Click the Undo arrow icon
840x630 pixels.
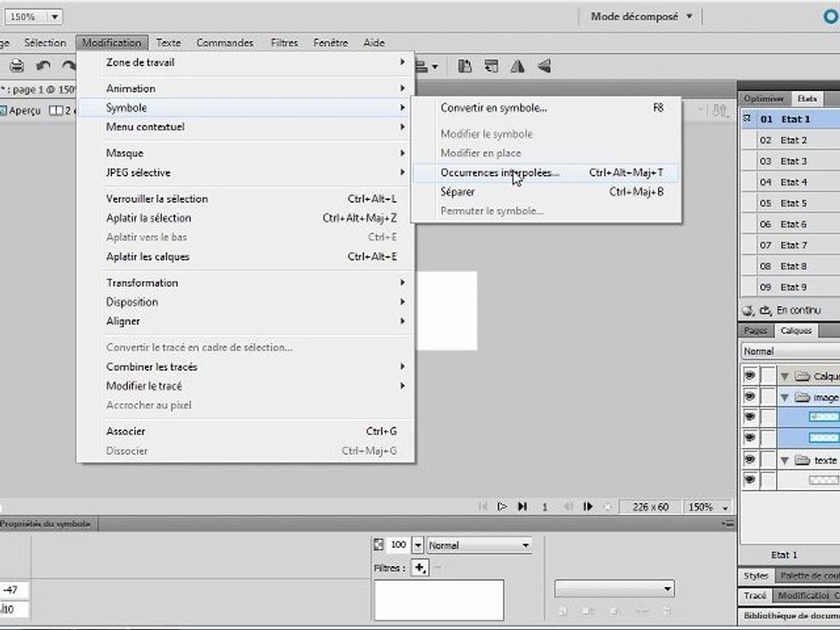43,66
